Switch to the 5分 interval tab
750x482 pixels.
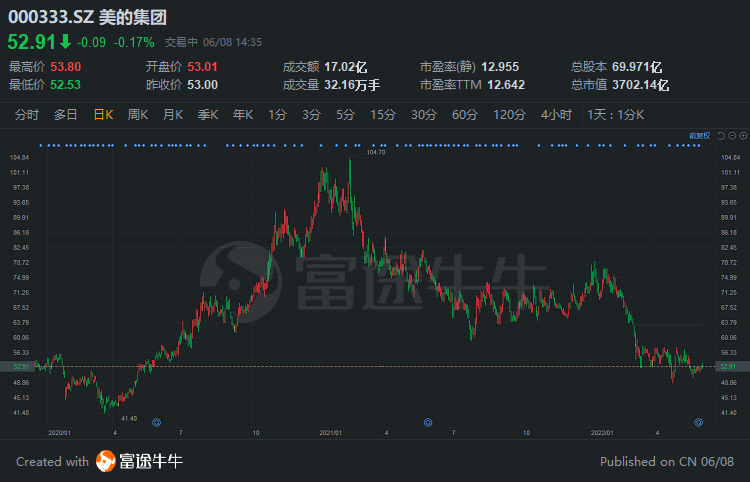345,115
